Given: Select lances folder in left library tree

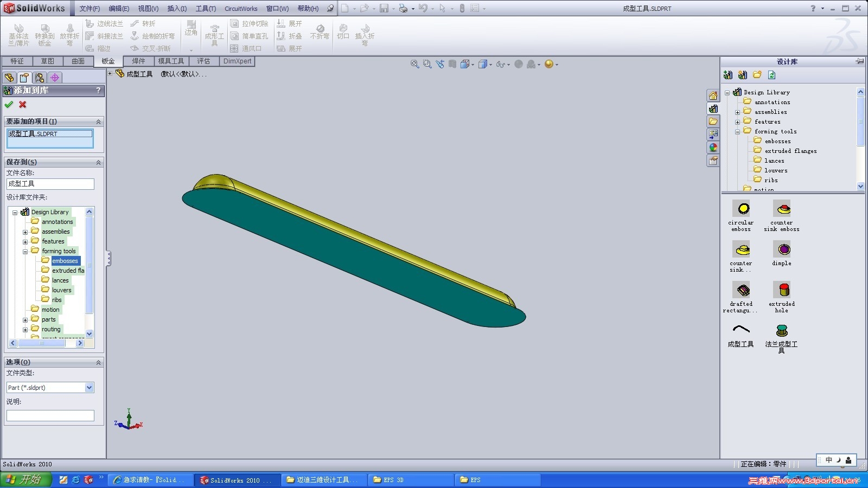Looking at the screenshot, I should (60, 280).
